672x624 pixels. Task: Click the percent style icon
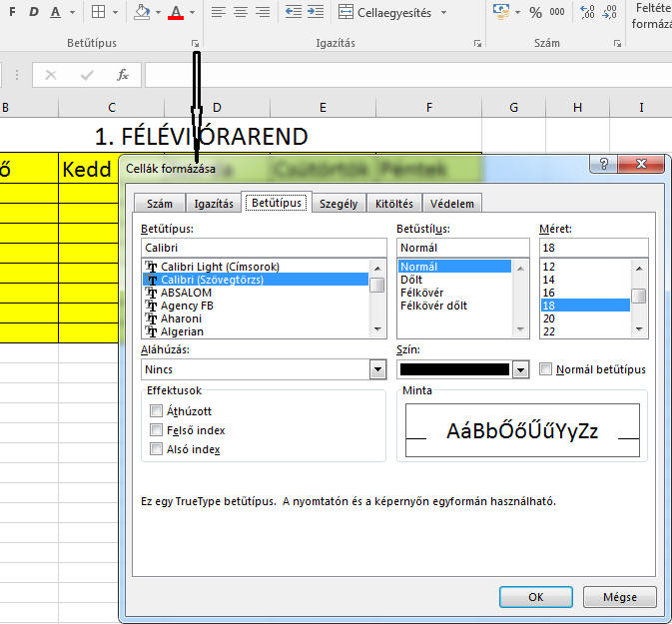pyautogui.click(x=535, y=13)
